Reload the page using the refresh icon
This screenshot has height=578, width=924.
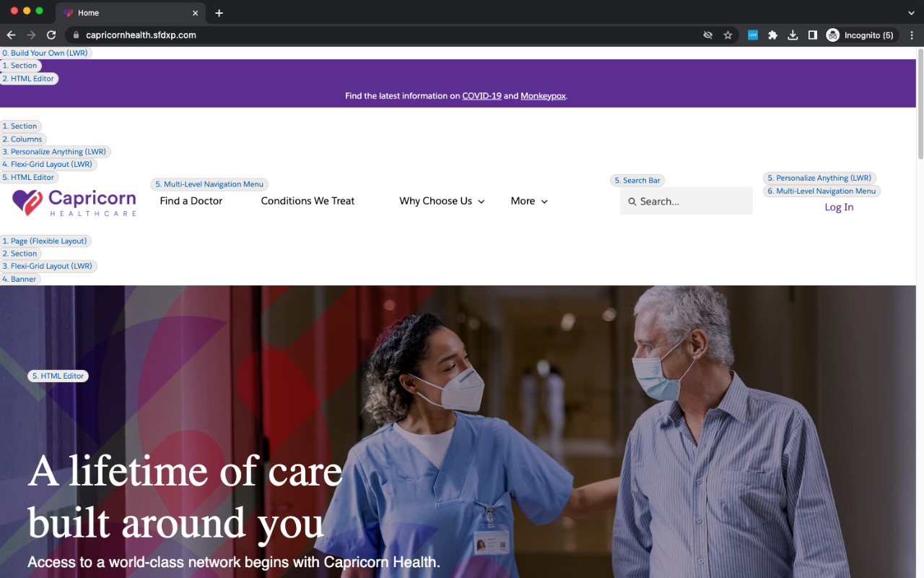51,35
